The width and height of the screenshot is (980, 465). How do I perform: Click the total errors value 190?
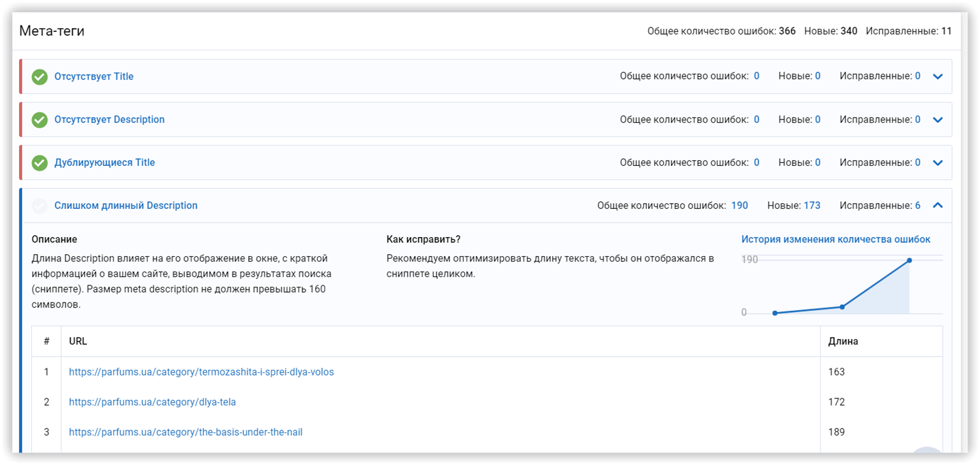coord(740,206)
